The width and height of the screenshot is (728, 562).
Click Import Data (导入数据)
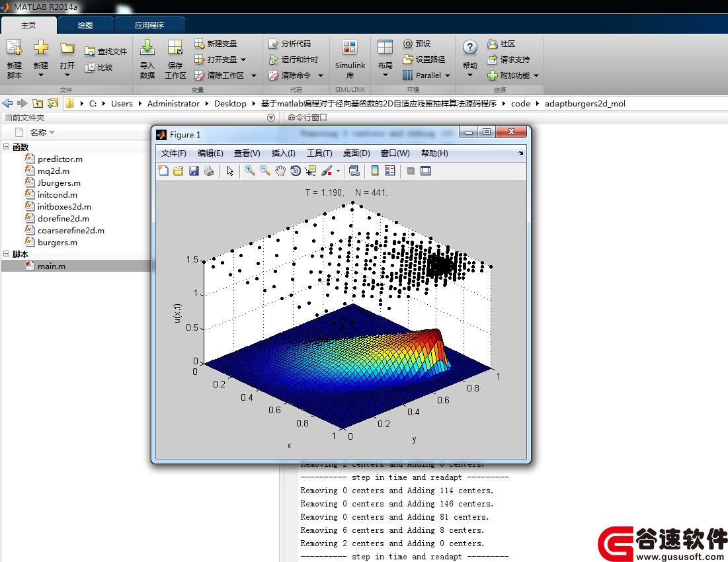[147, 59]
